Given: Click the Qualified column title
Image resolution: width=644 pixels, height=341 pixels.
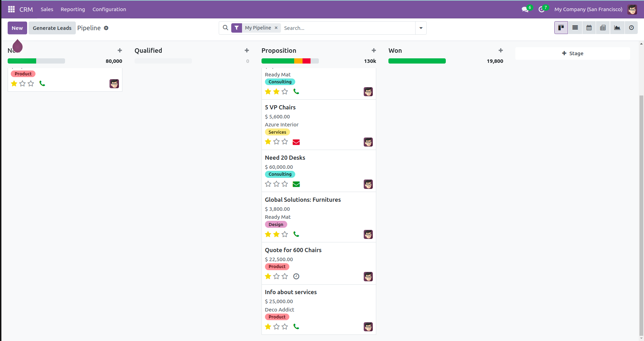Looking at the screenshot, I should [x=148, y=50].
